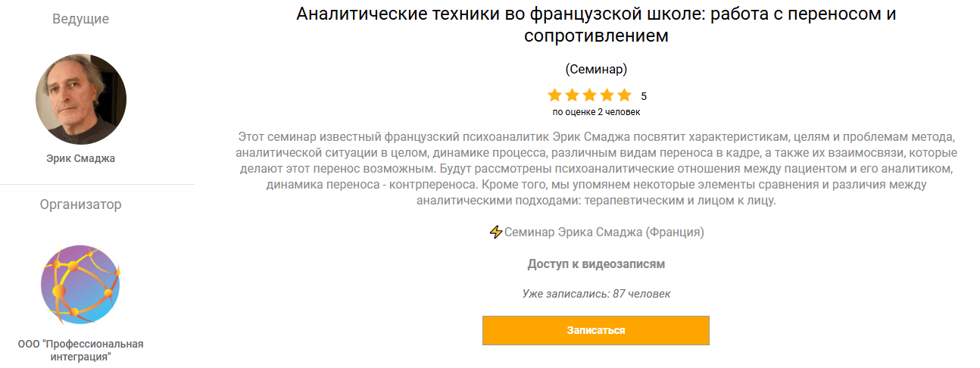Click the Организатор section header
Viewport: 980px width, 368px height.
tap(80, 204)
